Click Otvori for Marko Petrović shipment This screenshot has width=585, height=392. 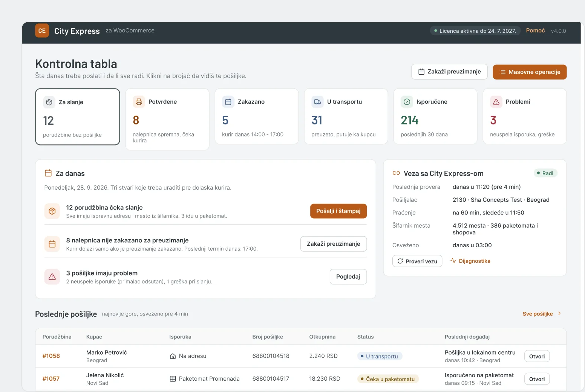pos(537,356)
